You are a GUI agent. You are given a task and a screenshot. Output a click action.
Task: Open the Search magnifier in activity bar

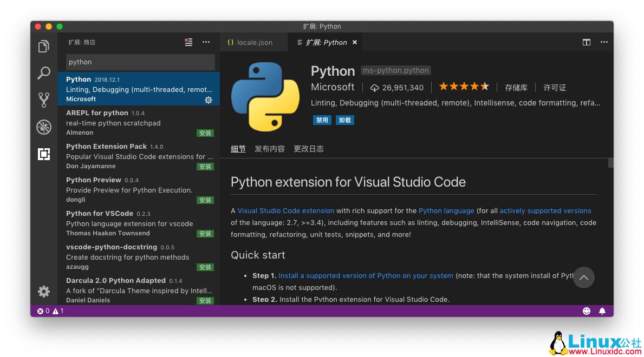pos(43,73)
